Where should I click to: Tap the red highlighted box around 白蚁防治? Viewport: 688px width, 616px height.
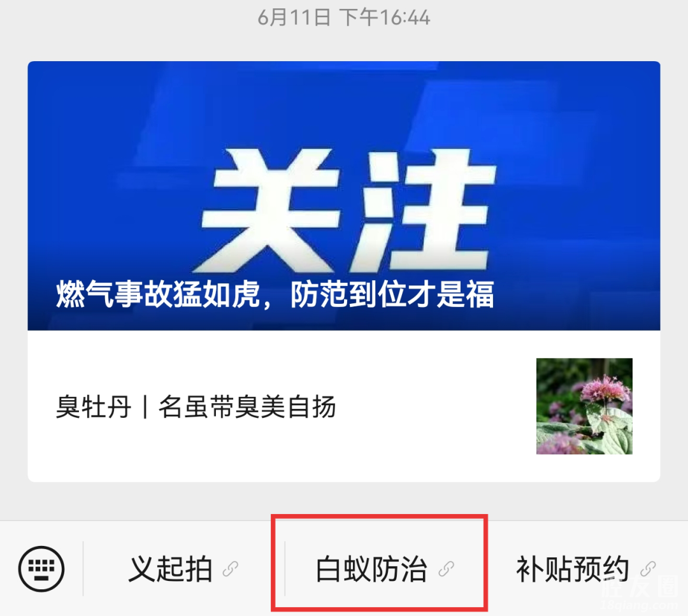click(x=380, y=563)
